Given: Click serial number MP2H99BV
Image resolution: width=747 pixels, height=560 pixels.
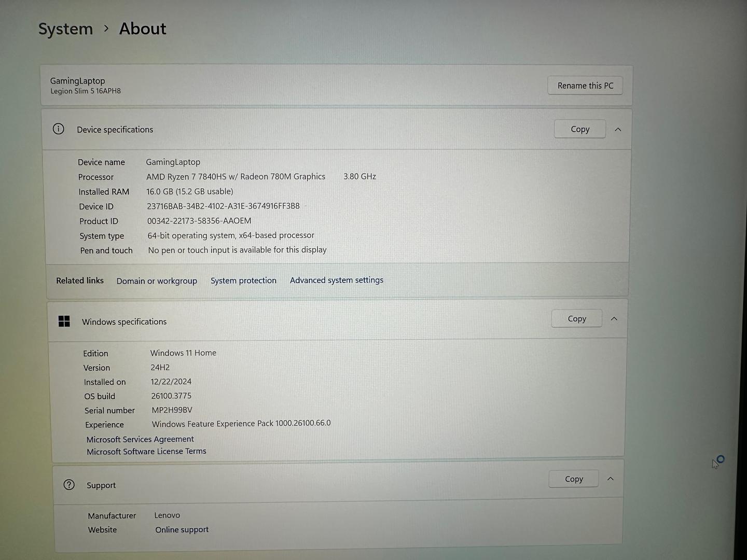Looking at the screenshot, I should tap(172, 410).
